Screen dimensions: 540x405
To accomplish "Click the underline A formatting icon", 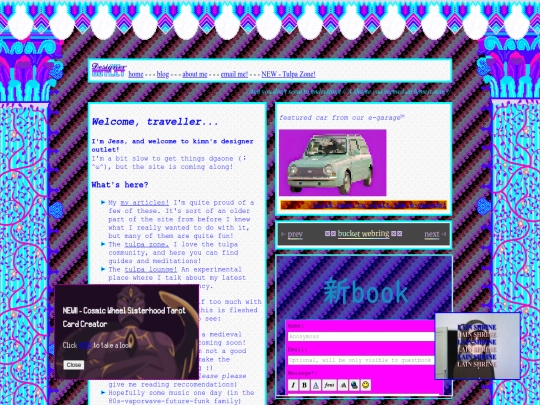I will pos(316,385).
